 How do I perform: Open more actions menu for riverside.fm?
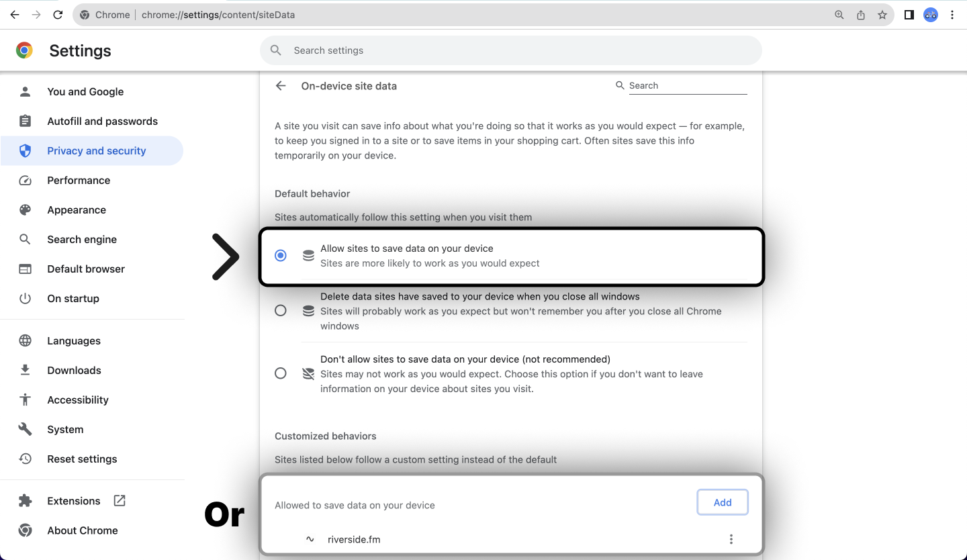731,539
